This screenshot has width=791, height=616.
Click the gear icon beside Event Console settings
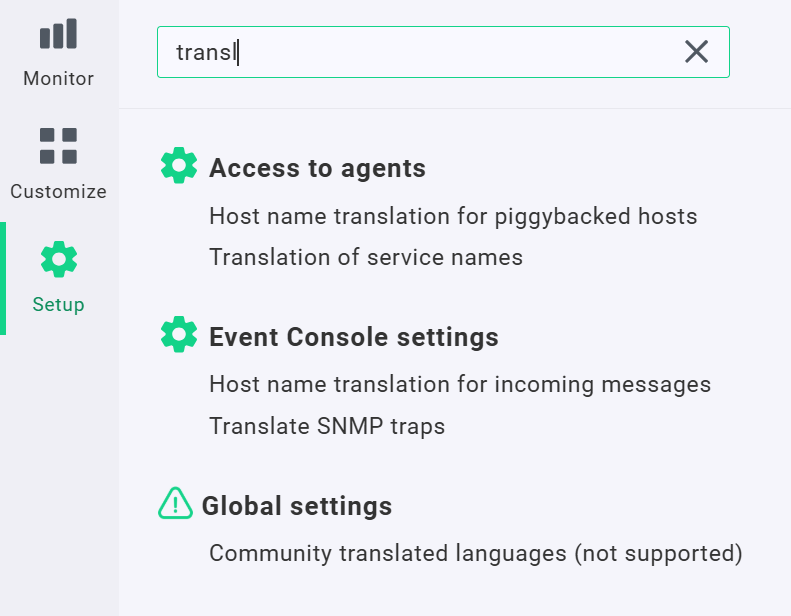pyautogui.click(x=179, y=334)
